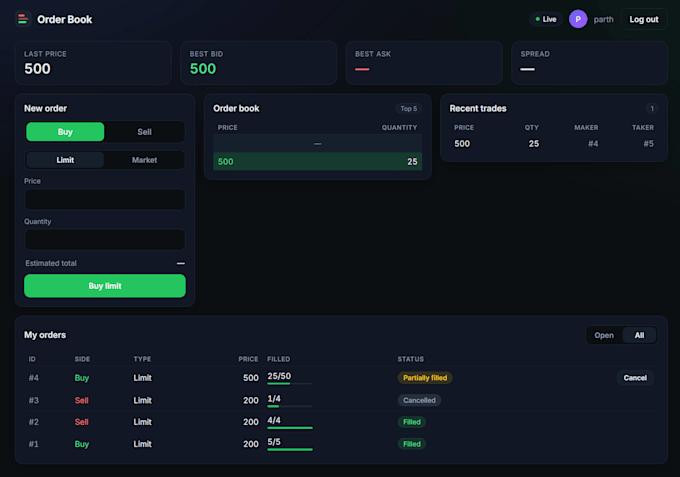The height and width of the screenshot is (477, 680).
Task: Show only Open orders
Action: tap(604, 335)
